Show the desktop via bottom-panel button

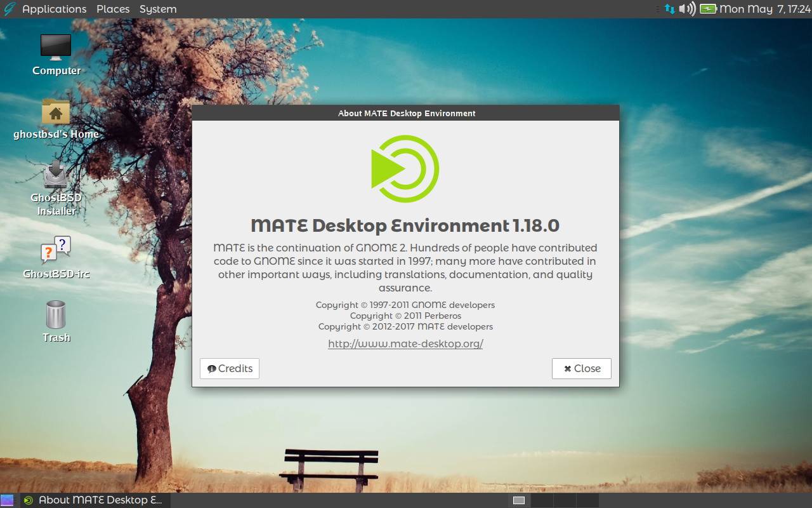pos(7,500)
